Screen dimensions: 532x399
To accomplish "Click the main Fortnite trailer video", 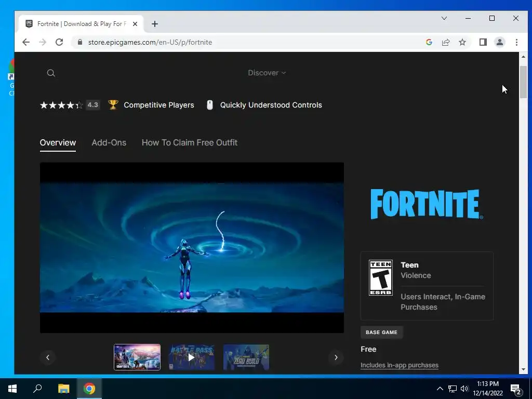I will click(192, 248).
